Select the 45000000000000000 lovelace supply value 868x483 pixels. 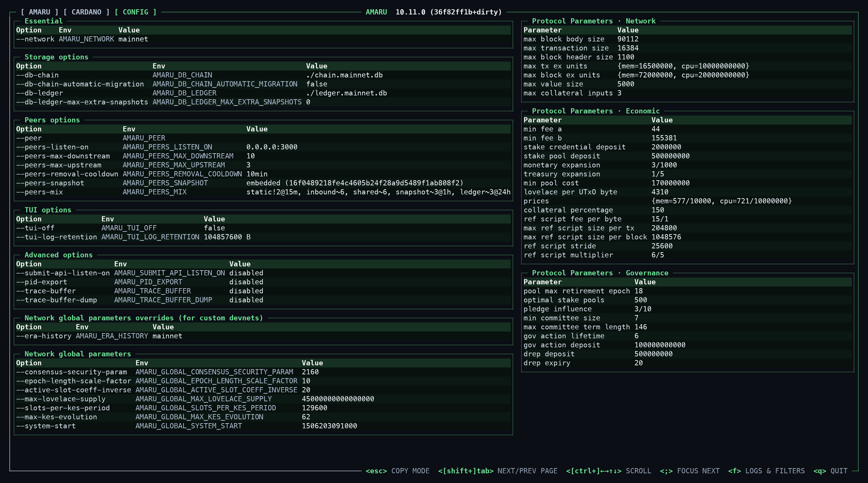pyautogui.click(x=338, y=399)
